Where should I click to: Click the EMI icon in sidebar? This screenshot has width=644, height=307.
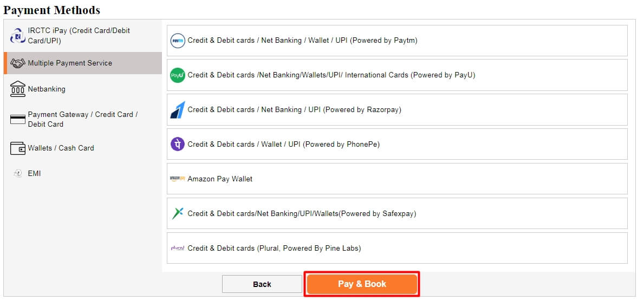click(x=18, y=174)
